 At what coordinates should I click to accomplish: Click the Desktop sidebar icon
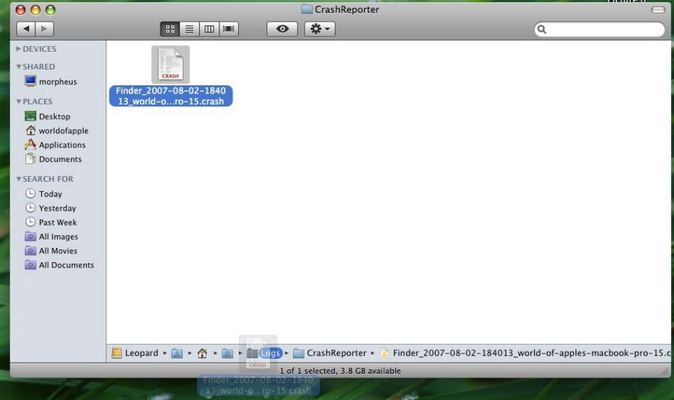[x=31, y=116]
